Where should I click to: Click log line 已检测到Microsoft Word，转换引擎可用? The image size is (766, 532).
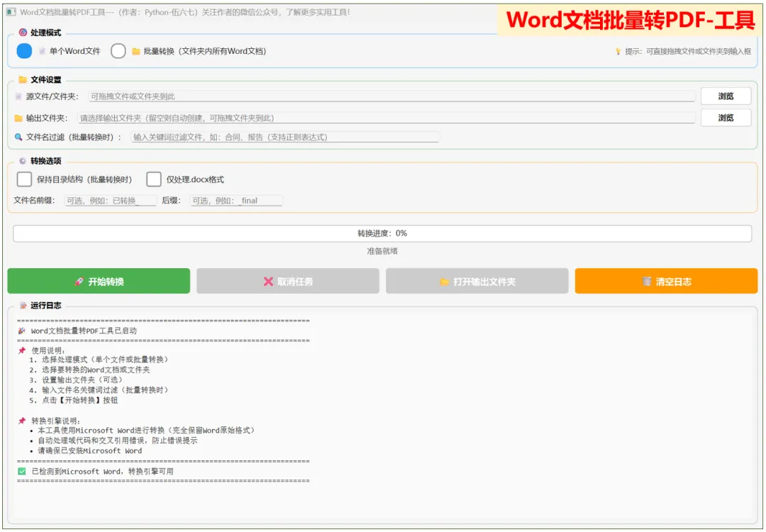103,472
